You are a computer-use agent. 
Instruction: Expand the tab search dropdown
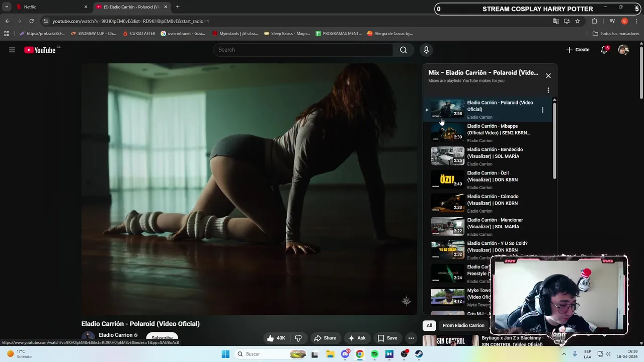pos(7,7)
